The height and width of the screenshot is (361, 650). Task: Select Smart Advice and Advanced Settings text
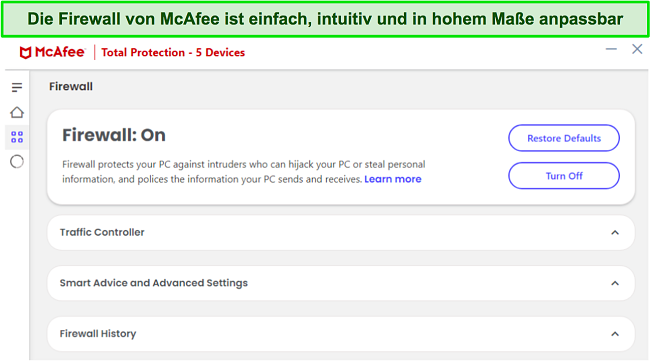point(154,283)
